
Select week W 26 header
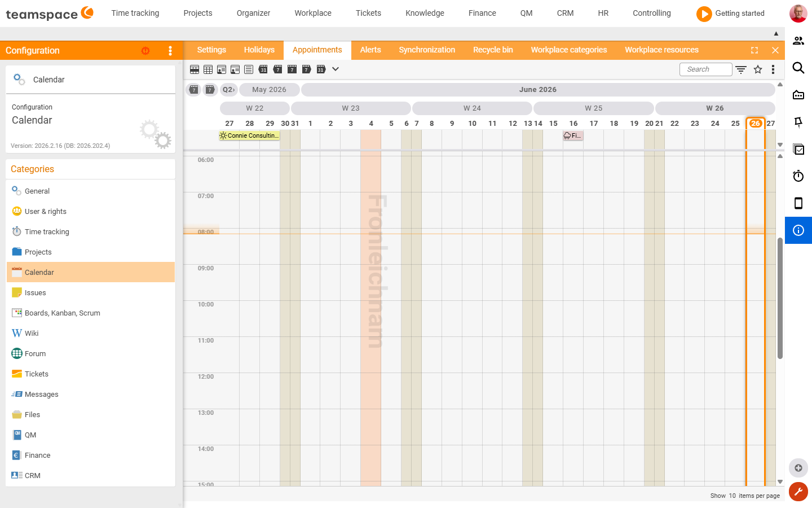tap(715, 108)
